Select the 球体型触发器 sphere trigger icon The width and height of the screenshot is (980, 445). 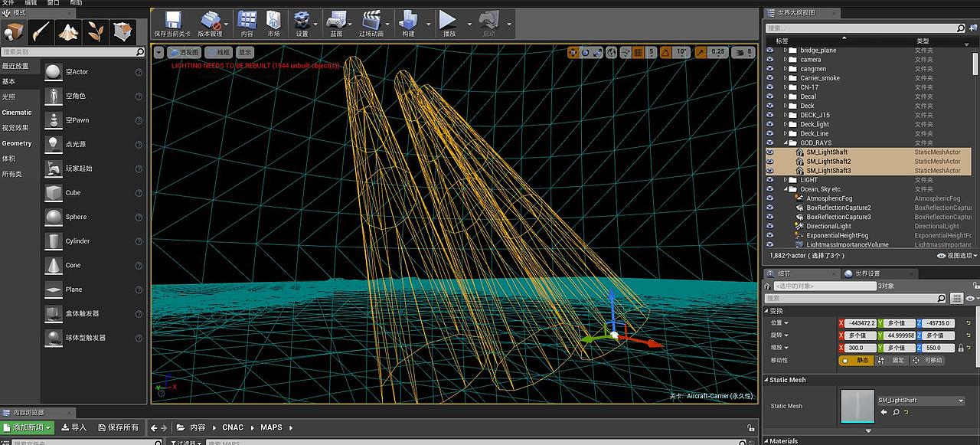coord(54,338)
